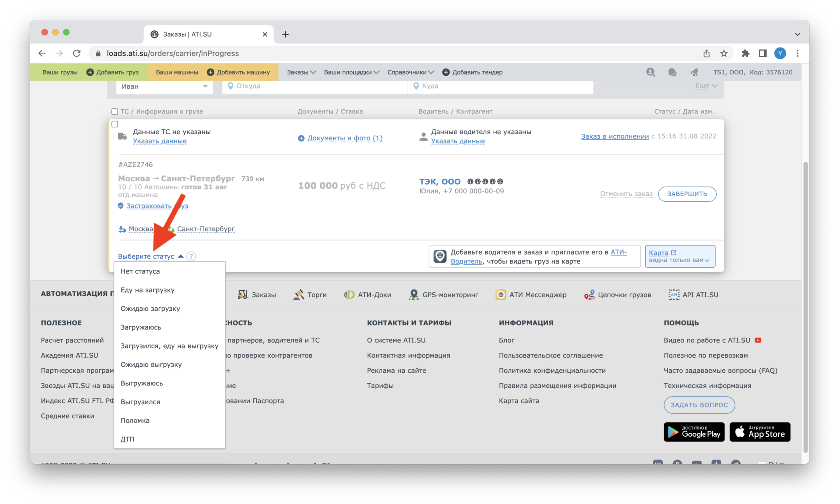The height and width of the screenshot is (504, 840).
Task: Click the GPS-мониторинг pin icon
Action: click(414, 295)
